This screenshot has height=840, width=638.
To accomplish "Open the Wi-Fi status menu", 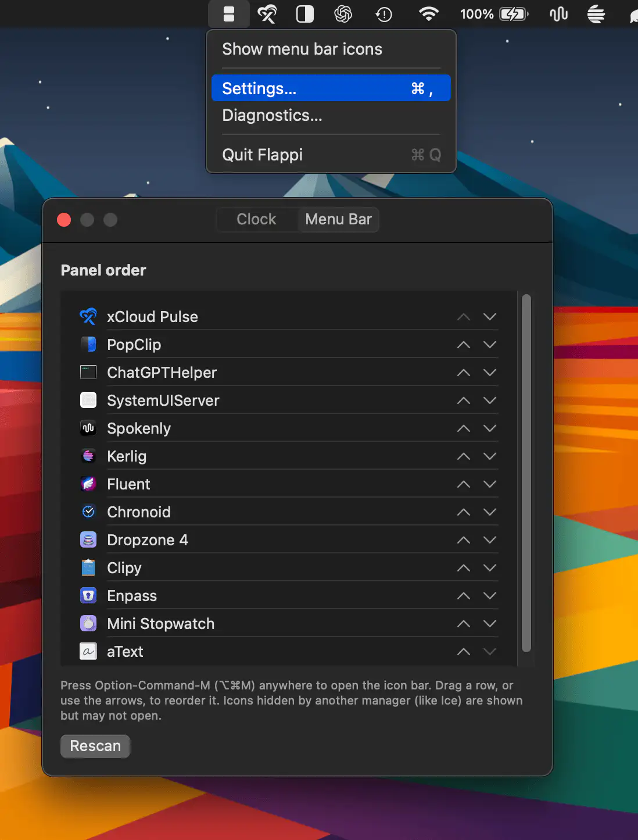I will (x=429, y=14).
